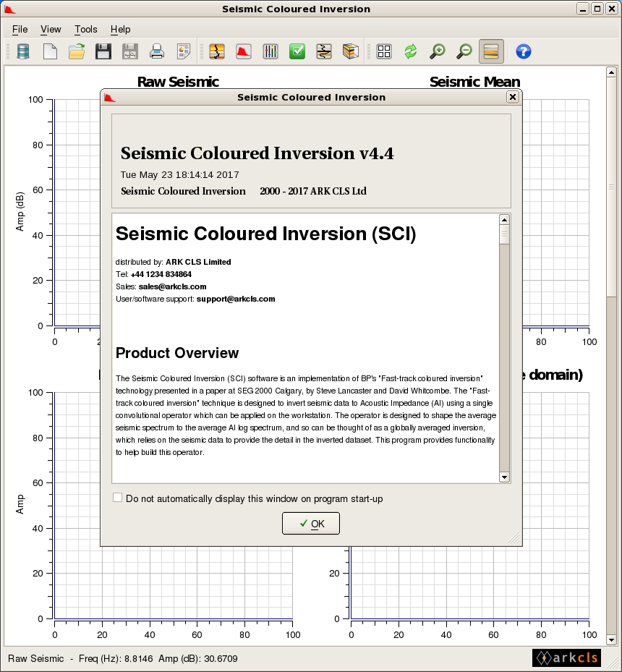Screen dimensions: 622x672
Task: Click 'Seismic Coloured Inversion v4.4' title text
Action: 257,153
